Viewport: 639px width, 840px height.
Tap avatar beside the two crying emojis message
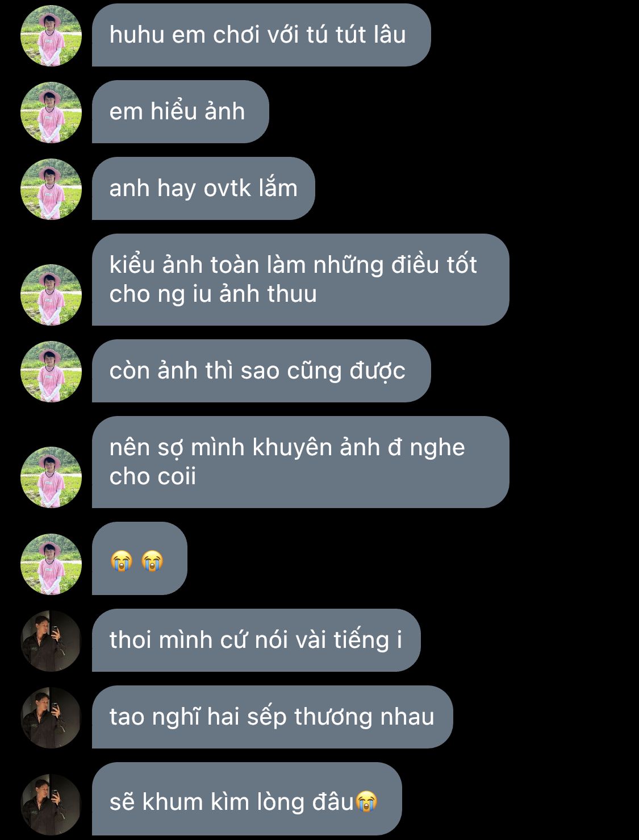[x=51, y=564]
